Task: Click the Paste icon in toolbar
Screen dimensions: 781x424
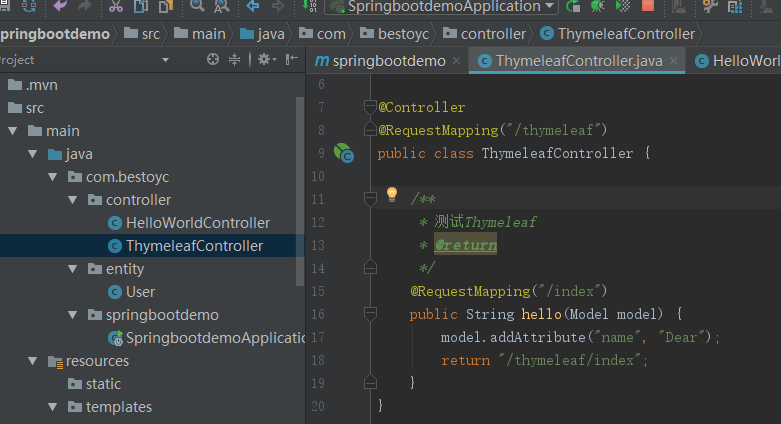Action: pos(165,5)
